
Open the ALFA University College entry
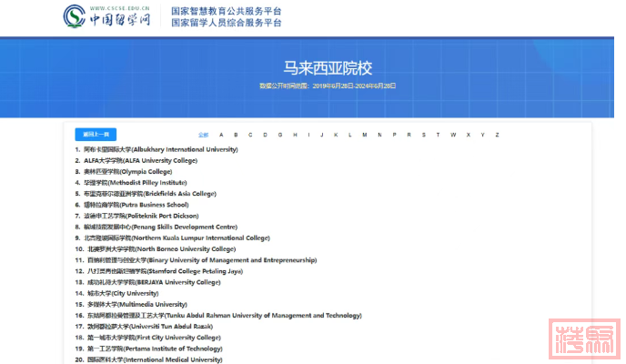tap(136, 160)
